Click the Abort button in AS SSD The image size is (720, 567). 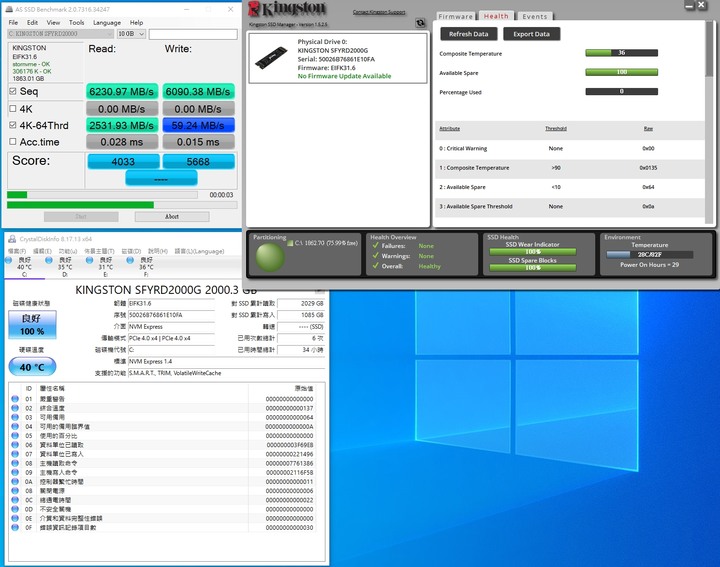172,216
